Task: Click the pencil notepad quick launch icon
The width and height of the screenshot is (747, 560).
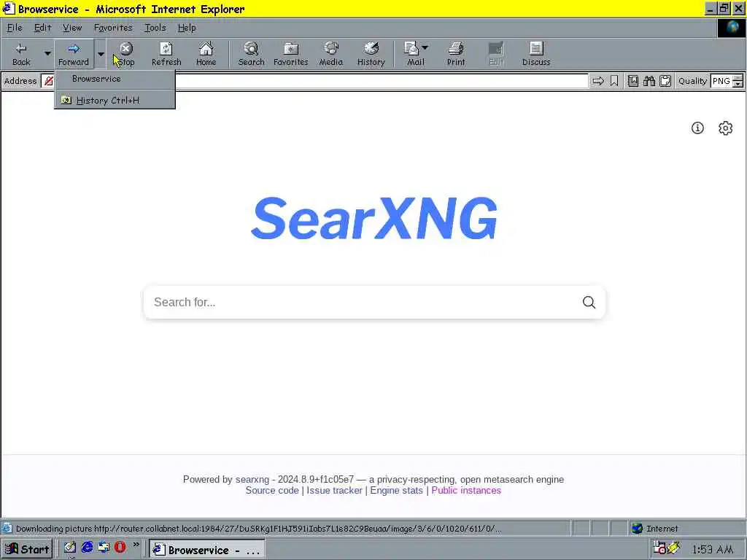Action: tap(70, 547)
